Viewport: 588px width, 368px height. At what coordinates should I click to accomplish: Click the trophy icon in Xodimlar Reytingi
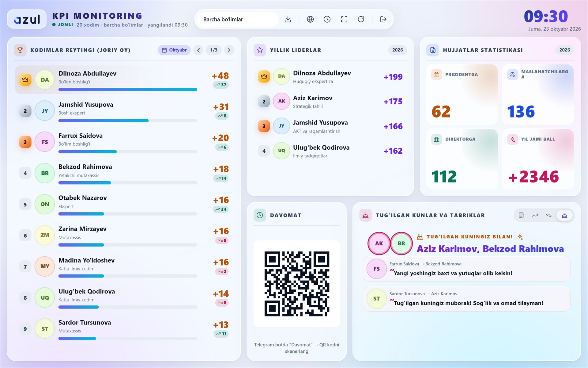[x=20, y=50]
